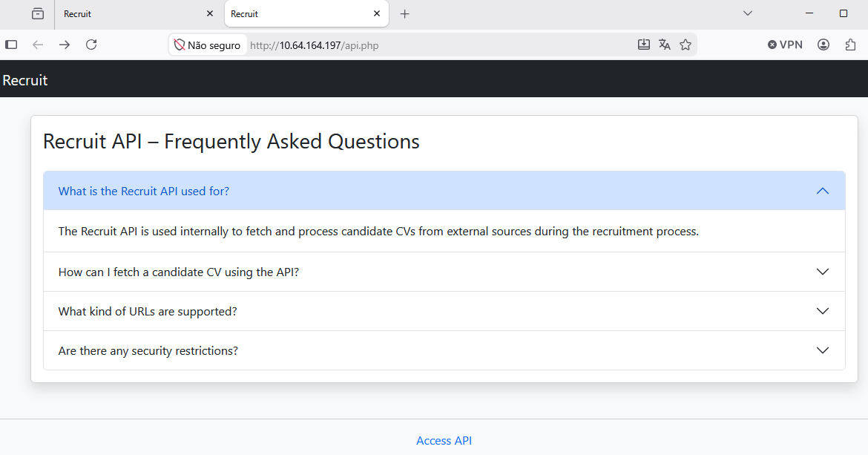Go forward to the next page

[x=65, y=45]
